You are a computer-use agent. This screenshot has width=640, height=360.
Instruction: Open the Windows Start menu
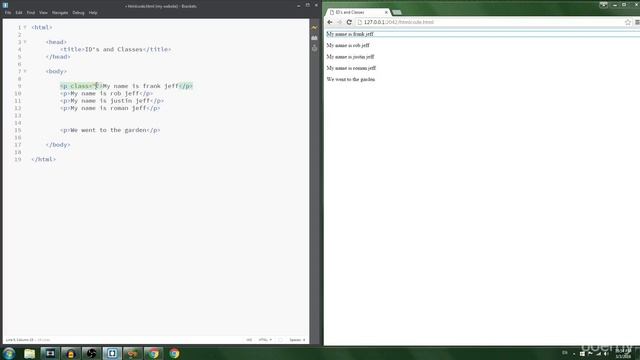(9, 353)
